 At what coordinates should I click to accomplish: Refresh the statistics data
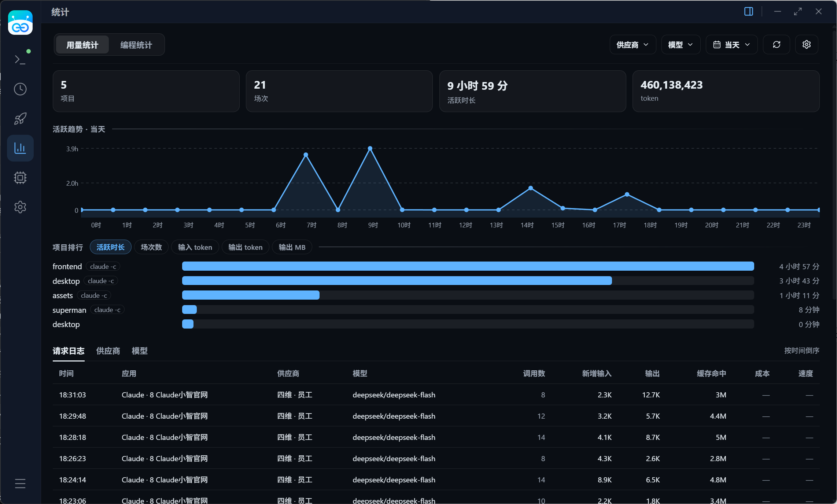coord(777,45)
